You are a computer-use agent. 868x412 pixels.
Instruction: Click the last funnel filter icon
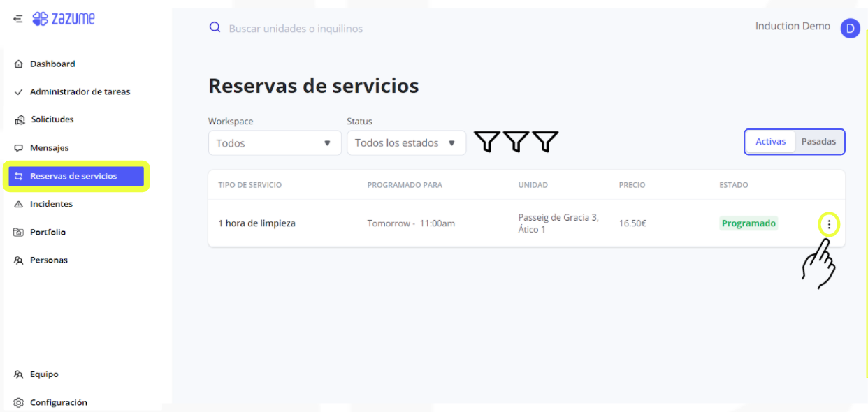(545, 142)
